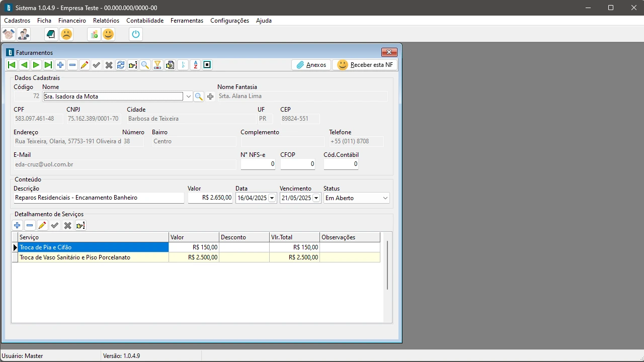Refresh records with blue arrows icon

[121, 65]
